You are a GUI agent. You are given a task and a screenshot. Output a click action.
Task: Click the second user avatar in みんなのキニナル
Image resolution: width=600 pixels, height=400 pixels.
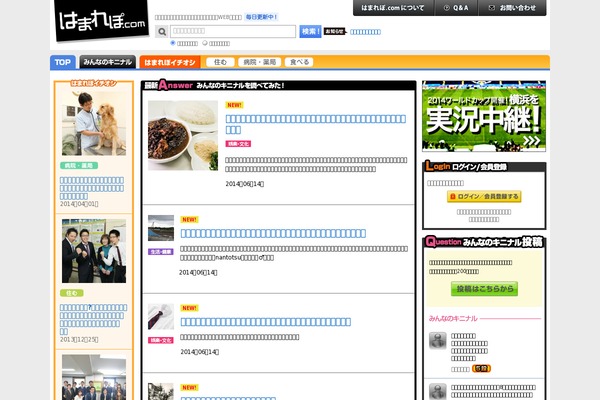(x=437, y=391)
